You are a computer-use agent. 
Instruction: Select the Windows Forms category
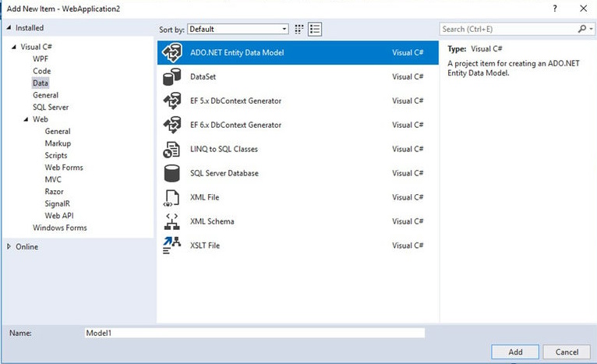click(x=60, y=228)
